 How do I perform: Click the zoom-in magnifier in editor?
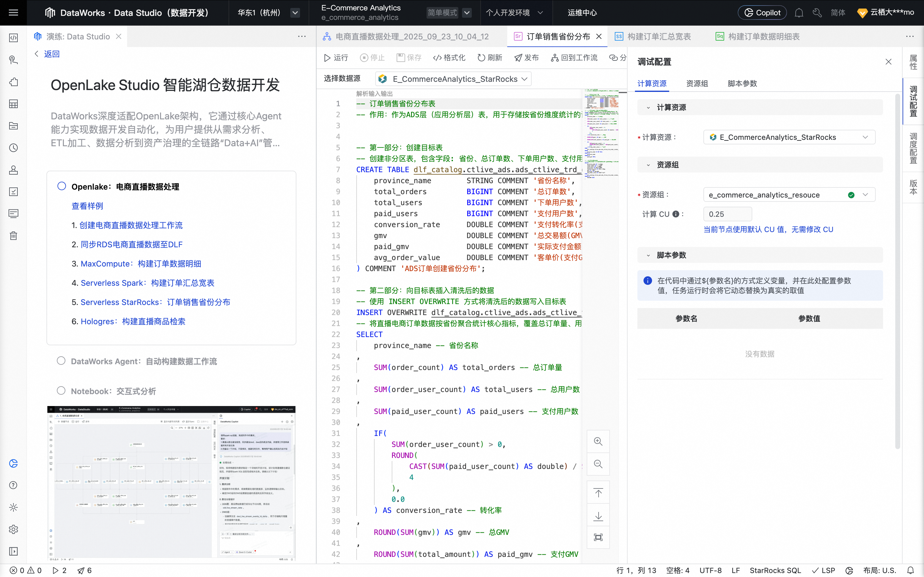click(598, 441)
